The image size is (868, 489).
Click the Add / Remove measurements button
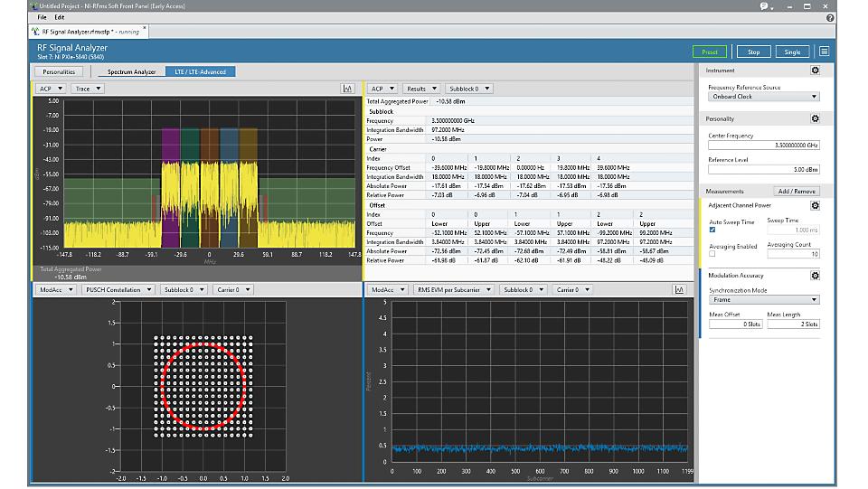coord(797,191)
